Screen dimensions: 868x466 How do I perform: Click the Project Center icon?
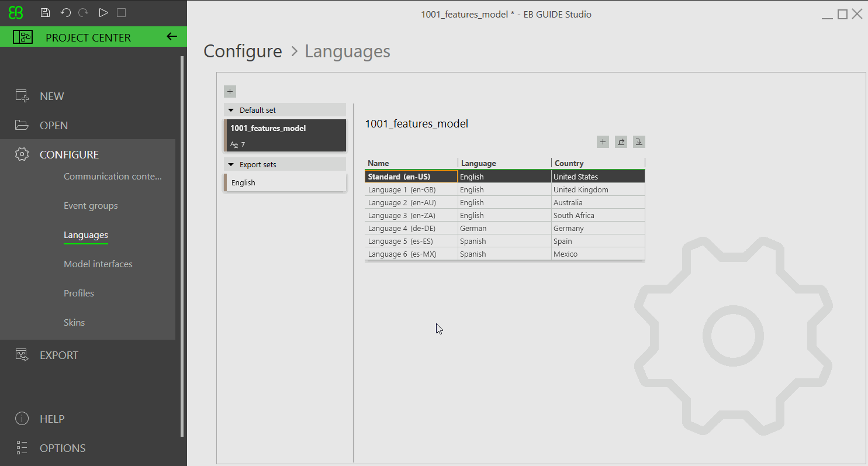click(x=22, y=37)
